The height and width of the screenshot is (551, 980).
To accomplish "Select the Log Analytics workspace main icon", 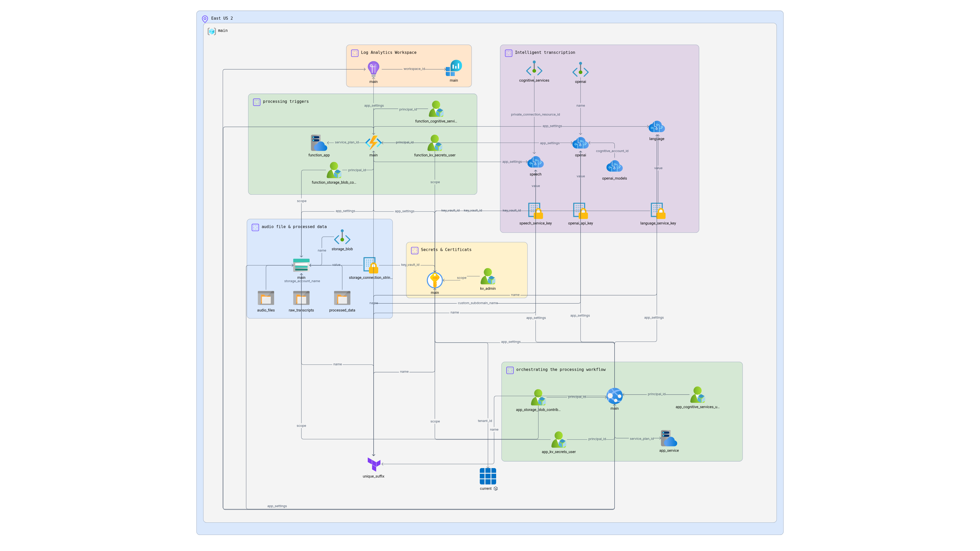I will coord(454,68).
